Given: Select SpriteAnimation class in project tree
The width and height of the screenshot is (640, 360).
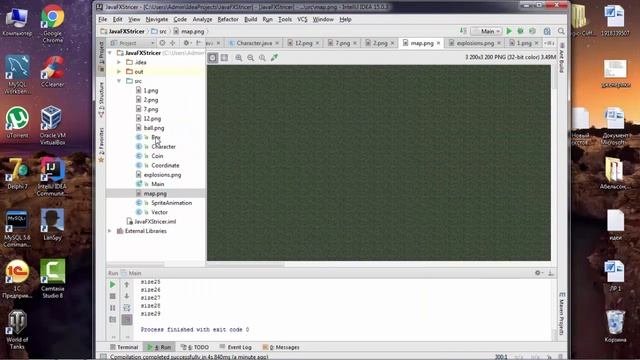Looking at the screenshot, I should click(171, 203).
